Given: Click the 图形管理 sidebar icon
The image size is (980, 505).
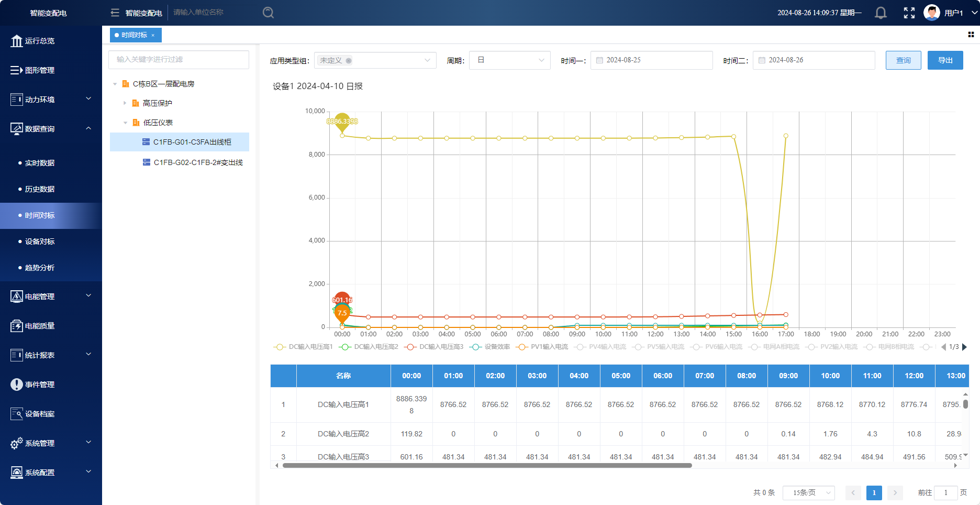Looking at the screenshot, I should pyautogui.click(x=17, y=70).
